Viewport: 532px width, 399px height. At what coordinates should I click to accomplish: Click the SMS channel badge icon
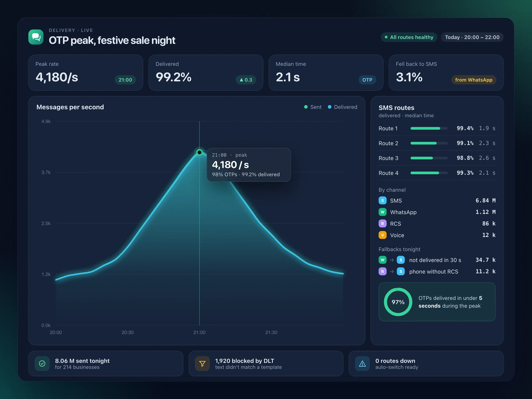pyautogui.click(x=382, y=200)
